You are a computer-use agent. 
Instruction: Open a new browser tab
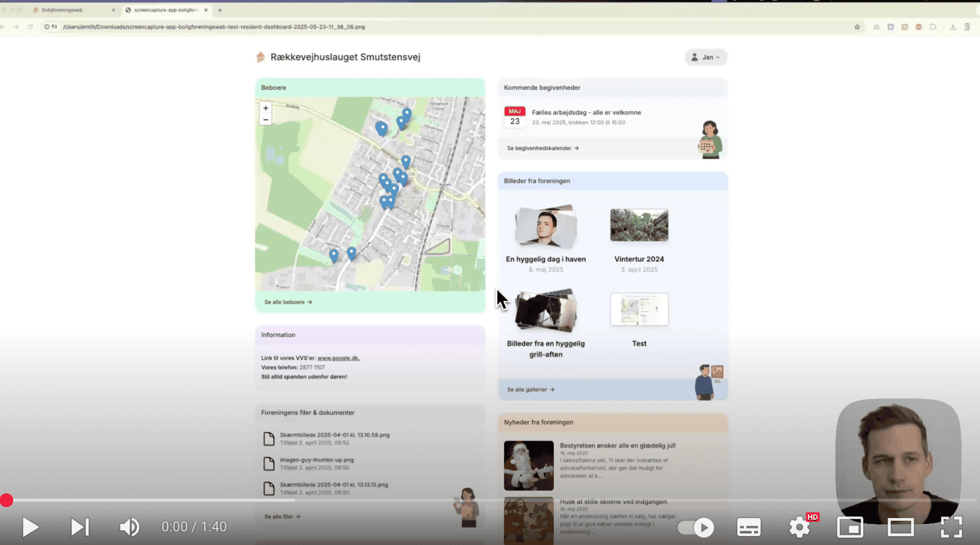[x=220, y=10]
